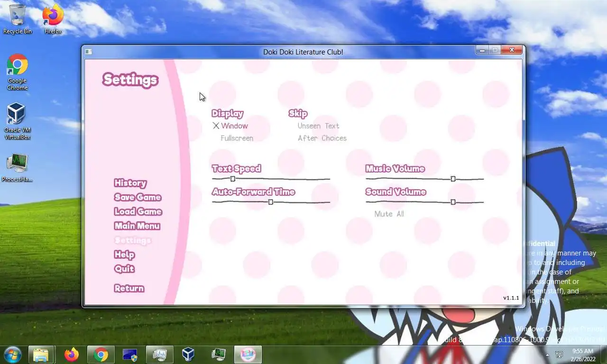Open the Save Game menu
This screenshot has width=607, height=364.
138,197
